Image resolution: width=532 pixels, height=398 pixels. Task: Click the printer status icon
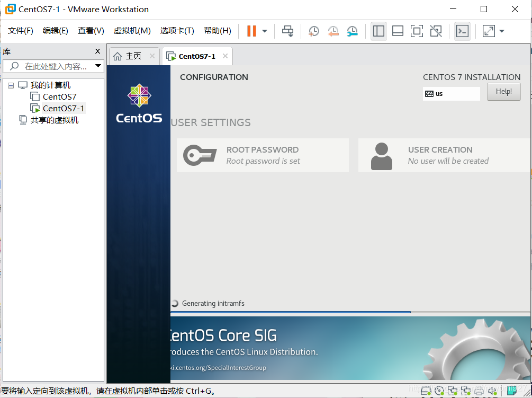pos(479,391)
